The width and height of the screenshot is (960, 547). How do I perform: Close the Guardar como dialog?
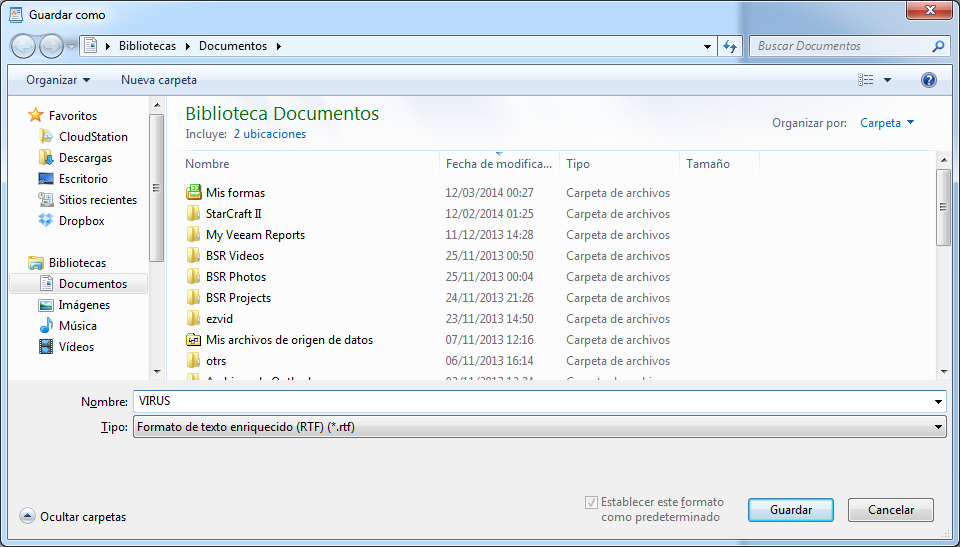click(x=931, y=10)
